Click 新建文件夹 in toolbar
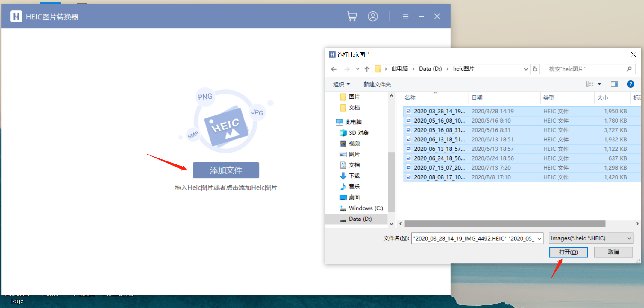 pyautogui.click(x=377, y=84)
